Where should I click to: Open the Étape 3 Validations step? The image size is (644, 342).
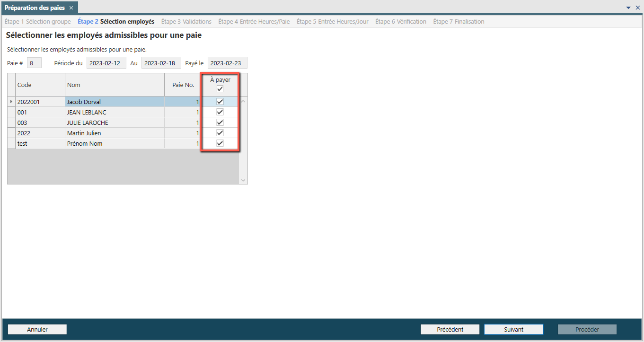click(x=186, y=21)
